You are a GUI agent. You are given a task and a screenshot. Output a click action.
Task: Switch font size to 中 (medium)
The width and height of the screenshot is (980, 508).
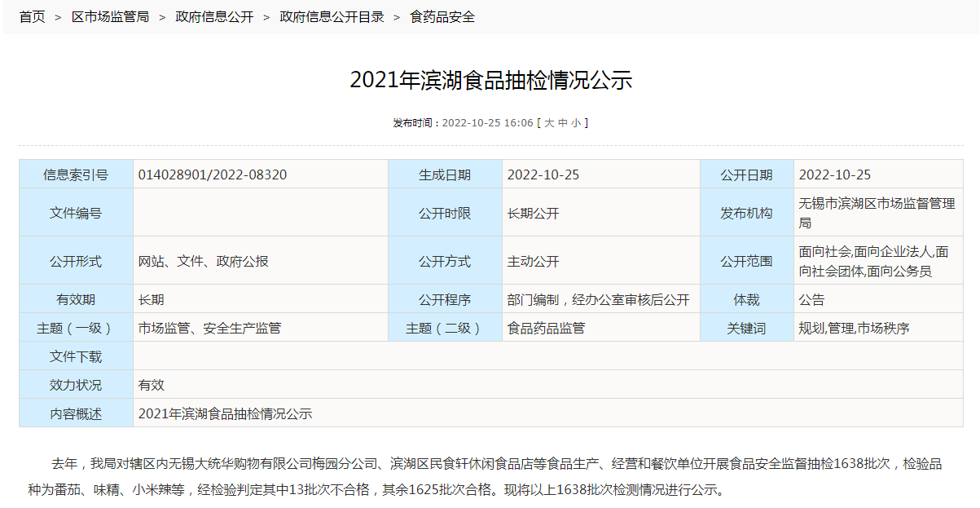[563, 123]
